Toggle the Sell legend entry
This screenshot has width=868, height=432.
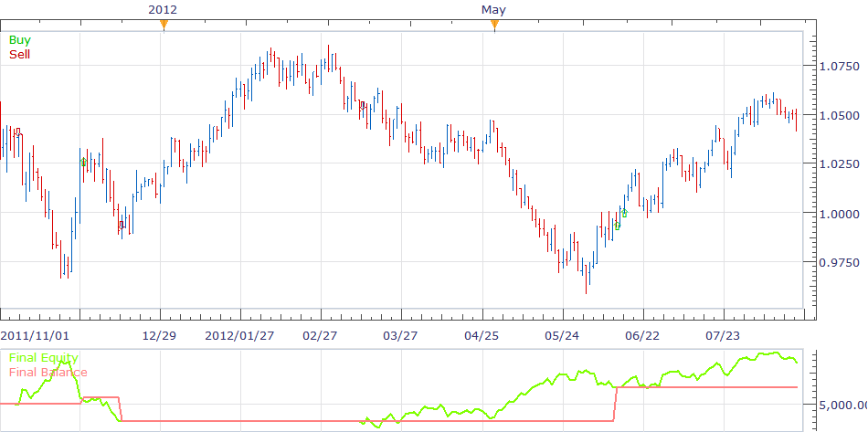click(20, 54)
